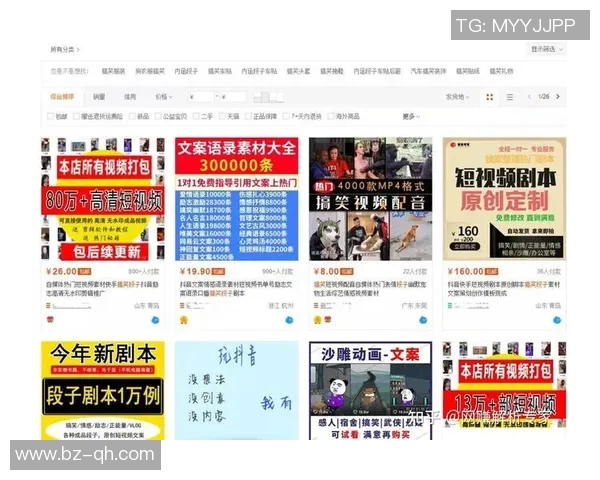Click shop icon under ¥19.90 item
600x480 pixels.
click(x=183, y=306)
